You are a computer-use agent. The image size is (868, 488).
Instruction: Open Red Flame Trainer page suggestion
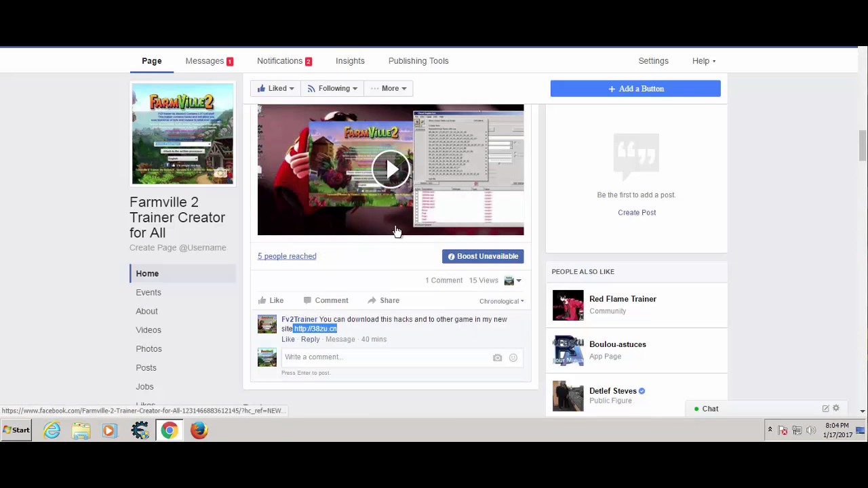[623, 299]
